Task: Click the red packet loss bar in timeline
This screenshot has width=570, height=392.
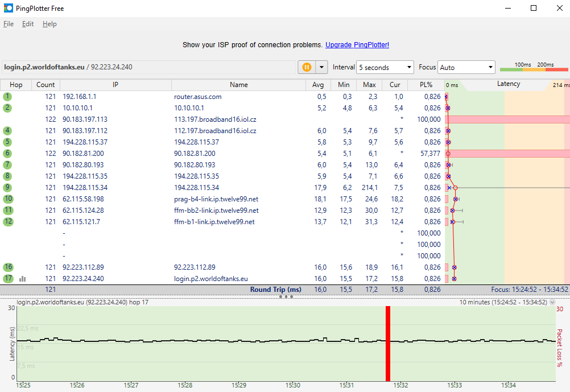Action: pos(388,343)
